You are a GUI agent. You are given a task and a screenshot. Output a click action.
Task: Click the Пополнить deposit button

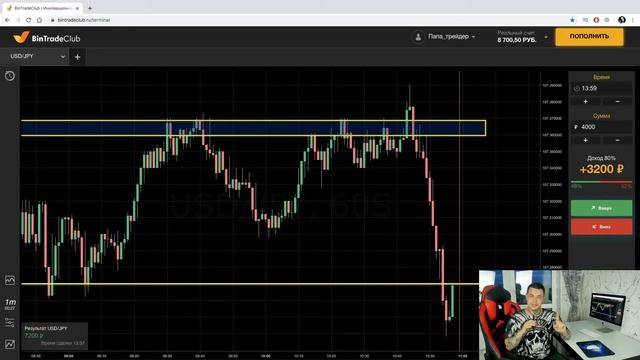point(589,36)
